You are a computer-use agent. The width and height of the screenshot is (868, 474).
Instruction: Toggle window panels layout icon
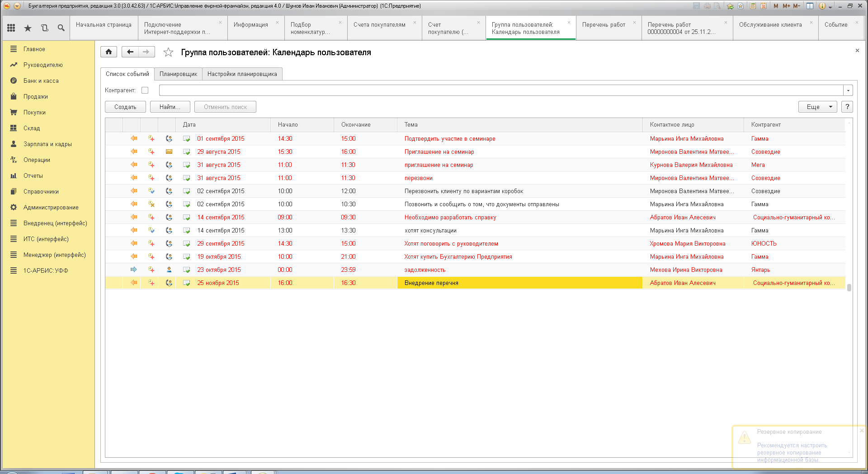[x=810, y=6]
